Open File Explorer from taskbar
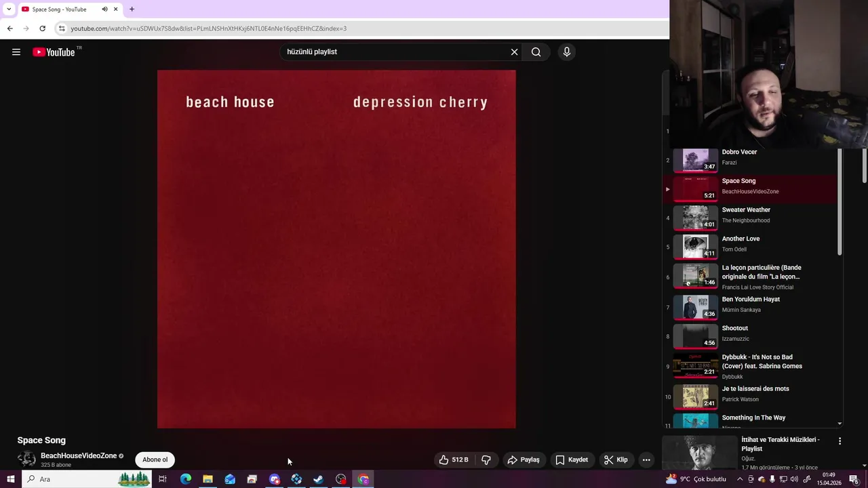The height and width of the screenshot is (488, 868). (x=208, y=479)
